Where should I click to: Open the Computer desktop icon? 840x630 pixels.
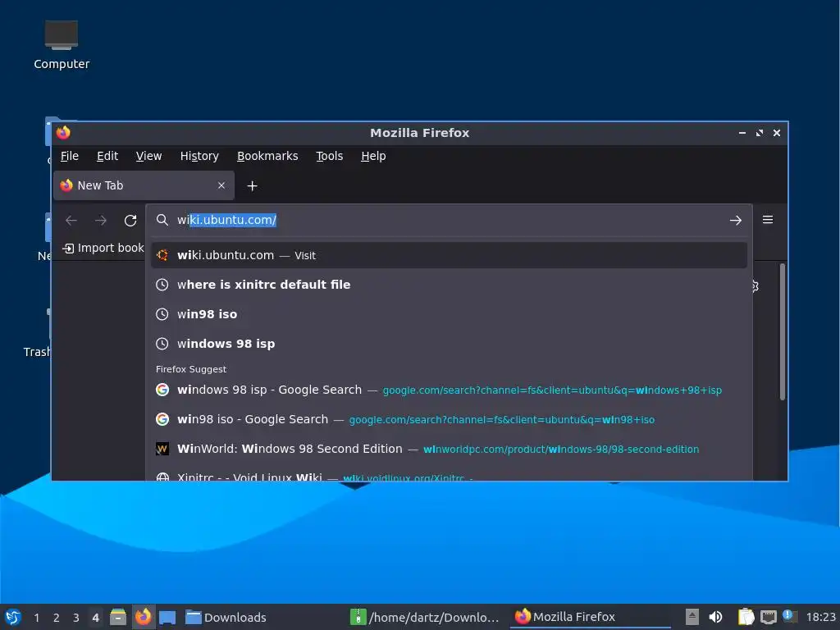[x=61, y=45]
